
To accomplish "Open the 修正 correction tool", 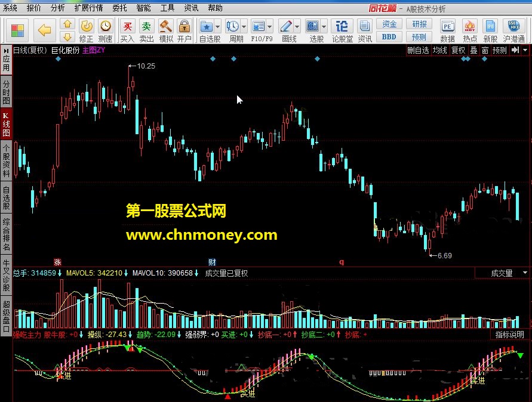I will click(87, 31).
